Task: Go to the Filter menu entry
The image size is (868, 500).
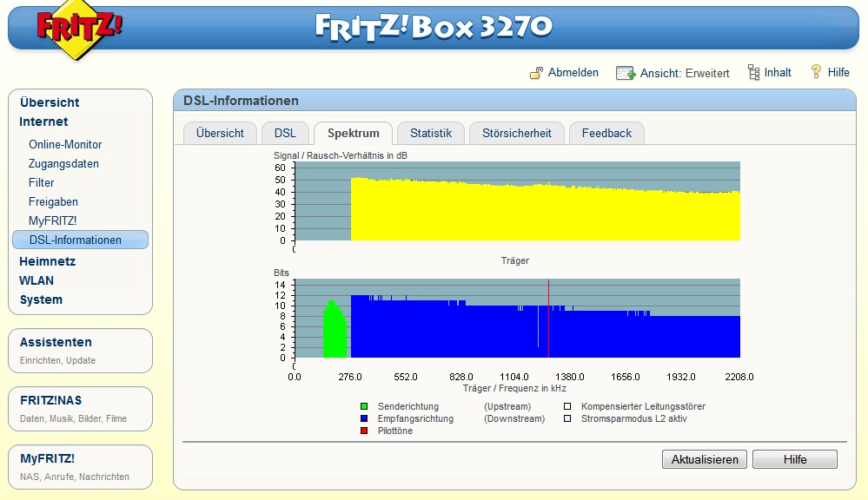Action: (42, 182)
